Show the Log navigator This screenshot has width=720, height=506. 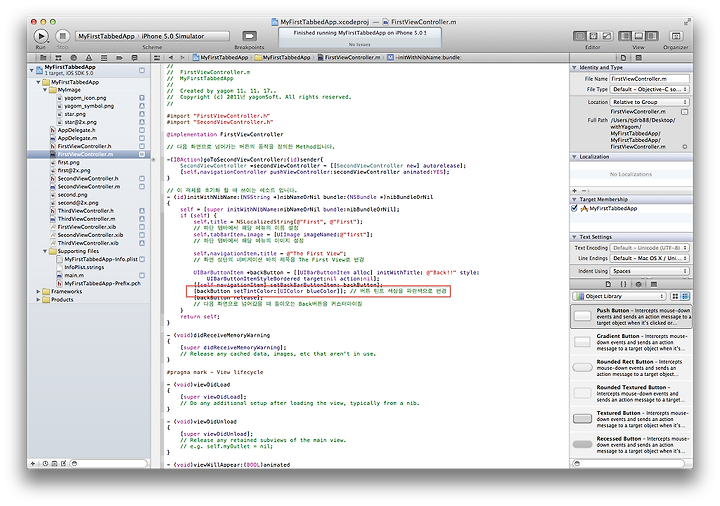[134, 58]
